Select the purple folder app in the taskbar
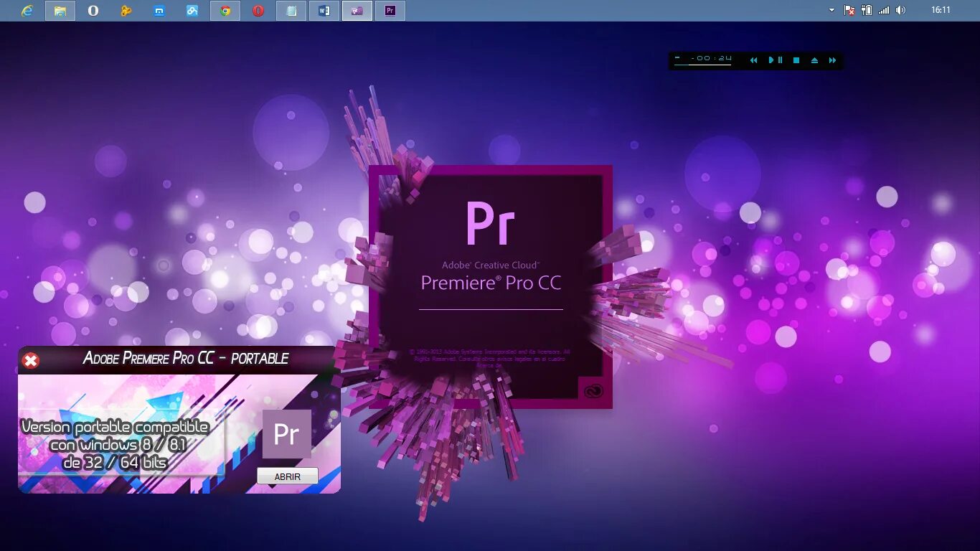The image size is (980, 551). (357, 11)
